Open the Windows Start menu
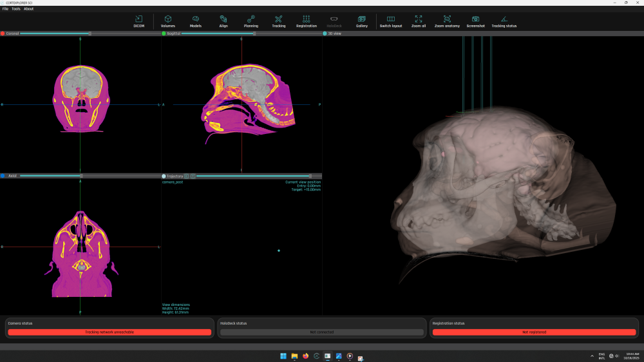The height and width of the screenshot is (362, 644). tap(283, 356)
